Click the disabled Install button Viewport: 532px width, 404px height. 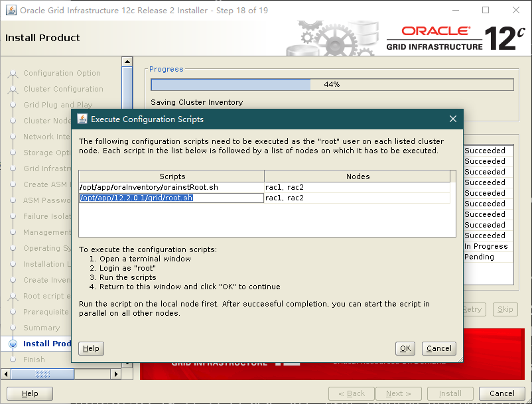(x=450, y=393)
